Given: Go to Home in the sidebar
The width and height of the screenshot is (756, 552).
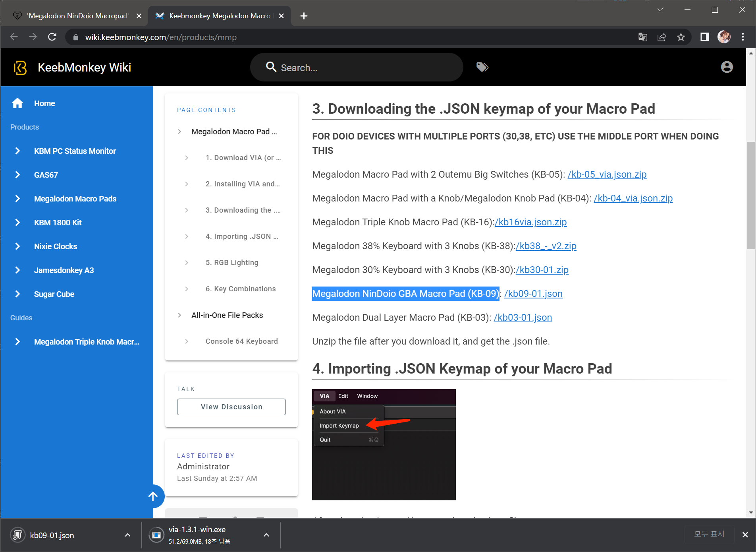Looking at the screenshot, I should click(77, 103).
